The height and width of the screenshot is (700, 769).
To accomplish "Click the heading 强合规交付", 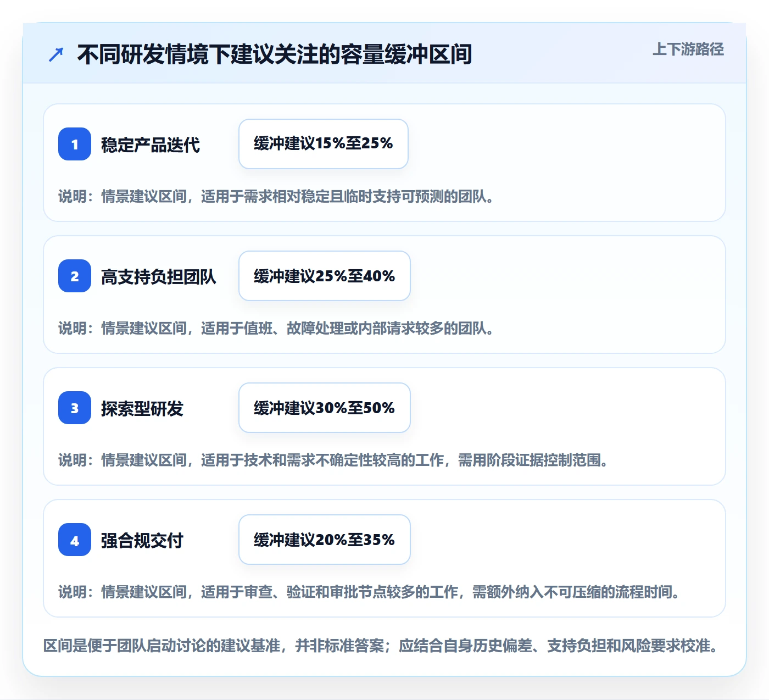I will pyautogui.click(x=142, y=541).
